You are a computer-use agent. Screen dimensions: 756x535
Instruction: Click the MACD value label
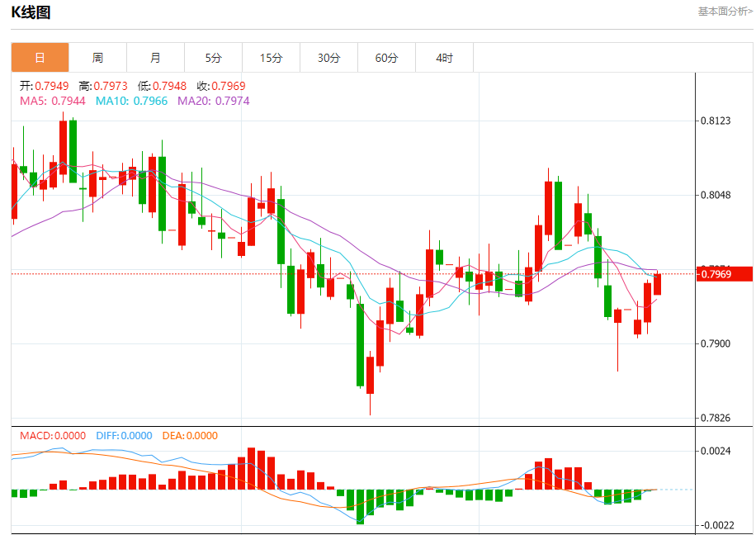pyautogui.click(x=53, y=436)
